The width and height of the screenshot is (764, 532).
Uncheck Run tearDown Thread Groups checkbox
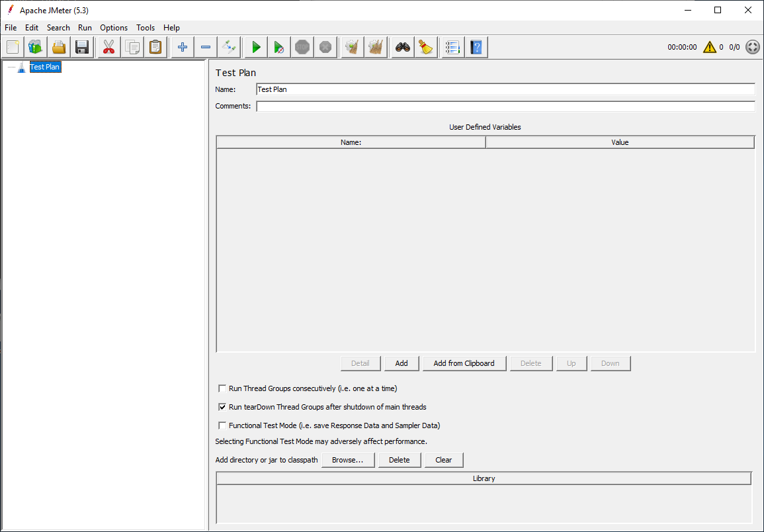pos(222,407)
